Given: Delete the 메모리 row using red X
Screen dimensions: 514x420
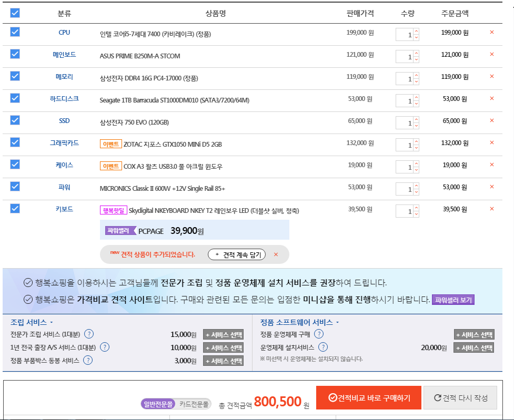Looking at the screenshot, I should click(x=492, y=76).
